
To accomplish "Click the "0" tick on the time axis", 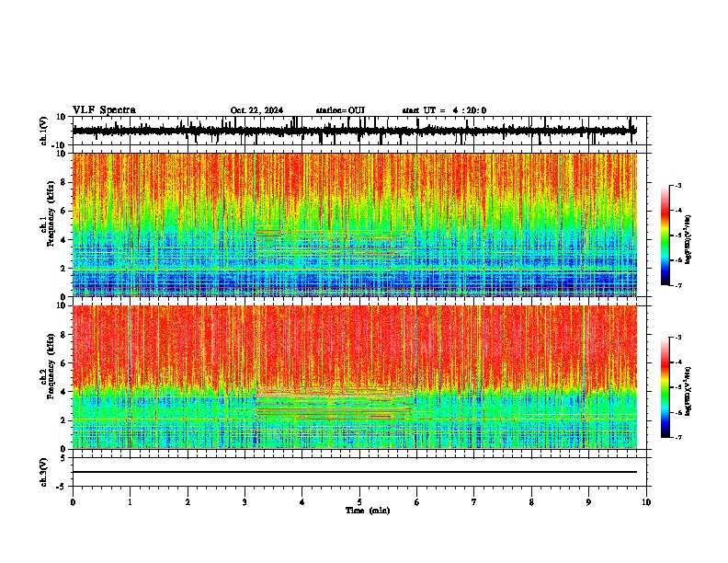I will pos(73,502).
